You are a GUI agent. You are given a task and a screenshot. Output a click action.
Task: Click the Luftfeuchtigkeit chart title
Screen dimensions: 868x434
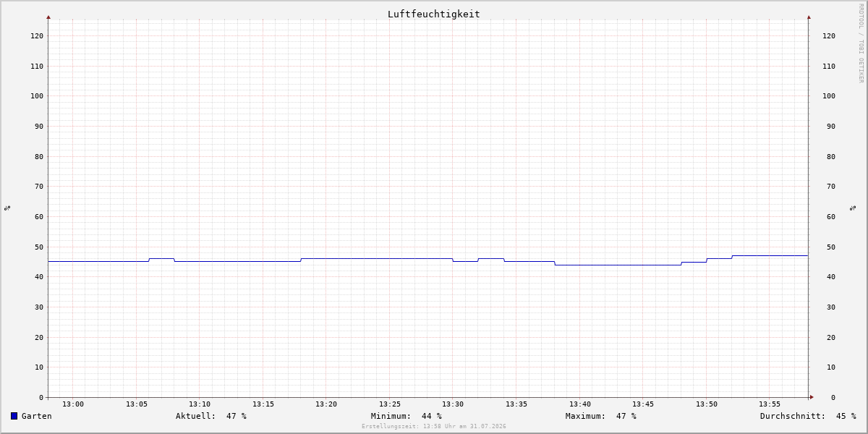click(x=433, y=14)
